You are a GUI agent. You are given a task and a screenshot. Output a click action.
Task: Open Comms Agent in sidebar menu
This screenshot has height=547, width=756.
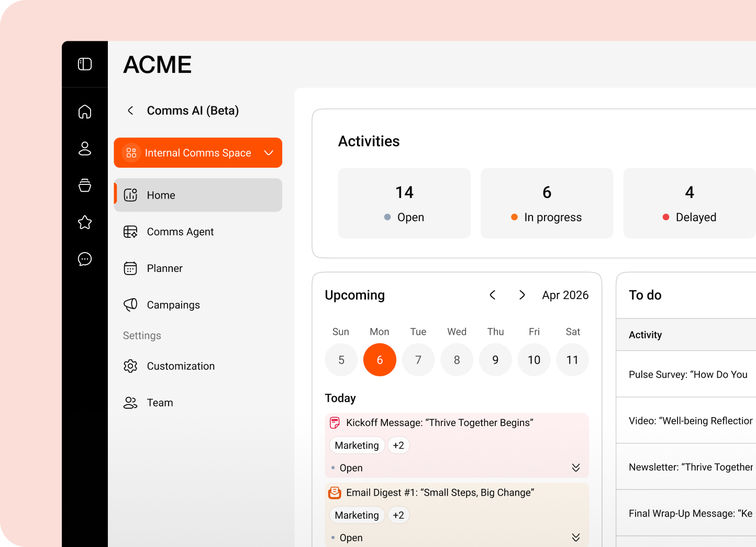coord(180,232)
